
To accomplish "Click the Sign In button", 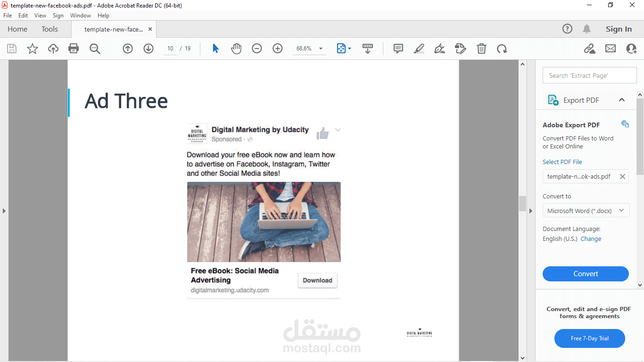I will pos(619,29).
